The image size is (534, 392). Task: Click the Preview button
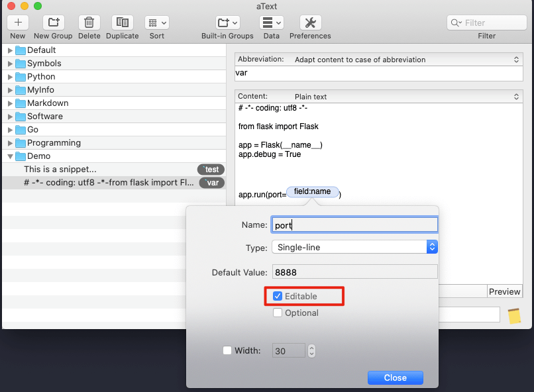504,291
